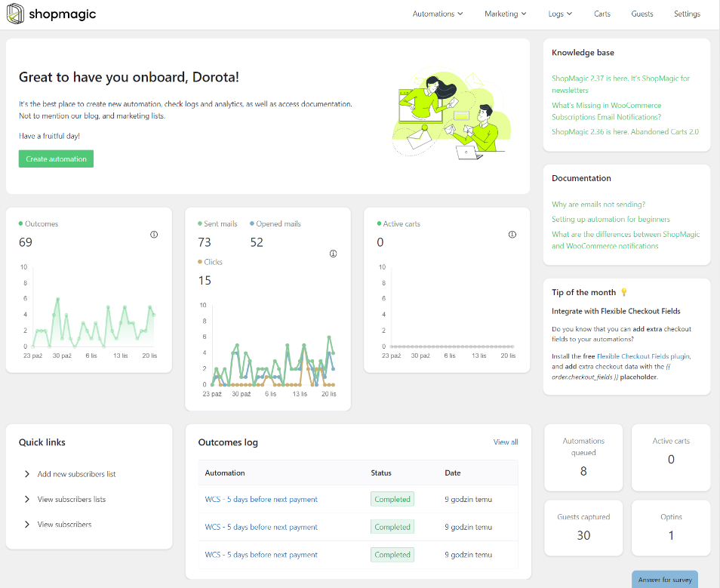This screenshot has width=720, height=588.
Task: Click the Create automation button
Action: (x=56, y=159)
